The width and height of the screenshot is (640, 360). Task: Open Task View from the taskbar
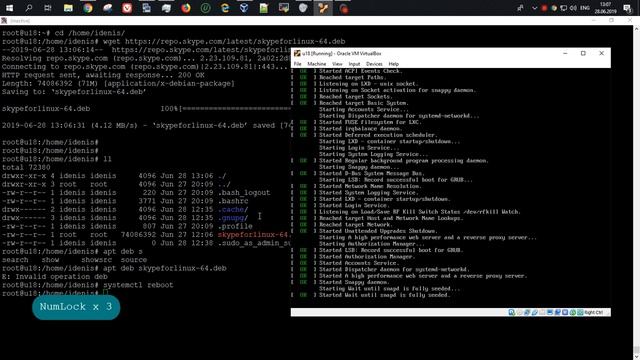(48, 8)
